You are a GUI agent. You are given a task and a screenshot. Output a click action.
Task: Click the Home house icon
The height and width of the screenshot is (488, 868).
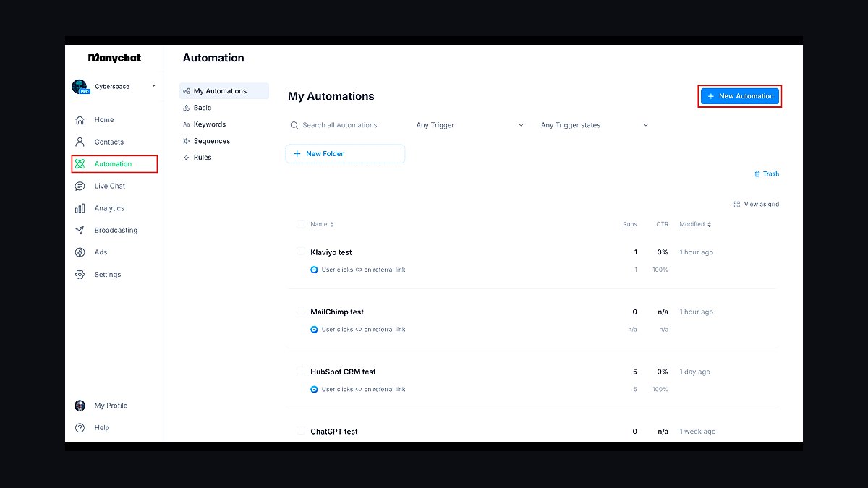coord(80,120)
